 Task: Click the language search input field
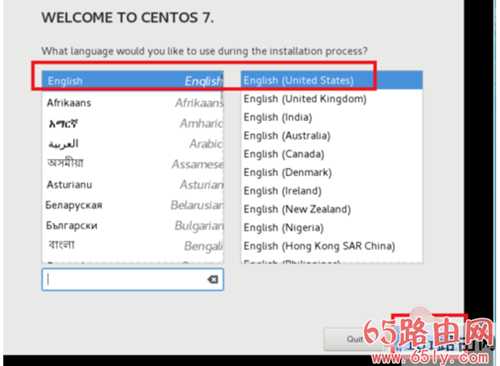coord(133,279)
